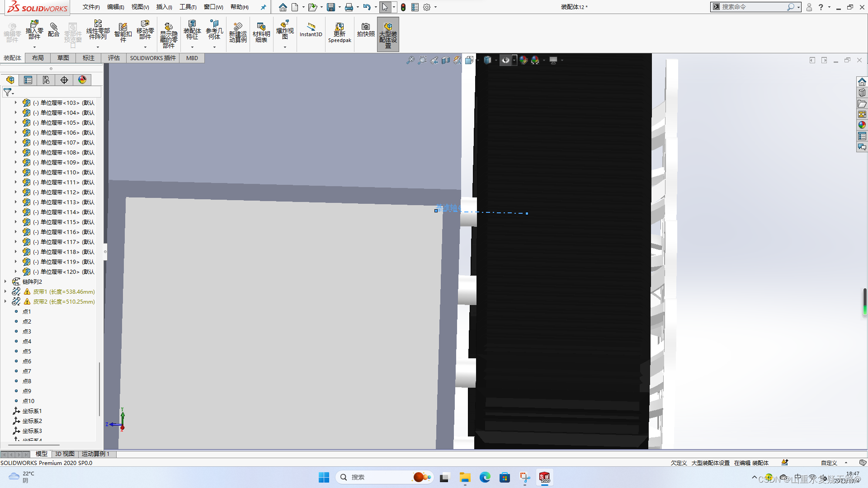Open ConfigurationManager tab icon

pos(46,80)
